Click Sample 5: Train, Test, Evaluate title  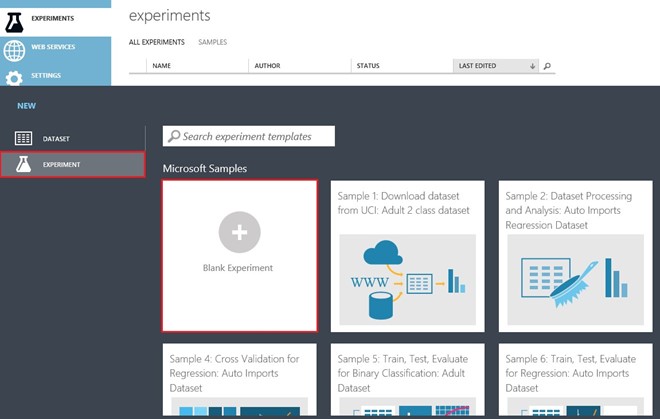402,373
